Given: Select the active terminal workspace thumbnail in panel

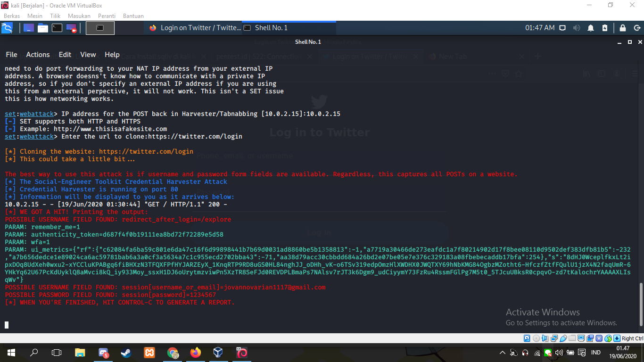Looking at the screenshot, I should tap(100, 28).
